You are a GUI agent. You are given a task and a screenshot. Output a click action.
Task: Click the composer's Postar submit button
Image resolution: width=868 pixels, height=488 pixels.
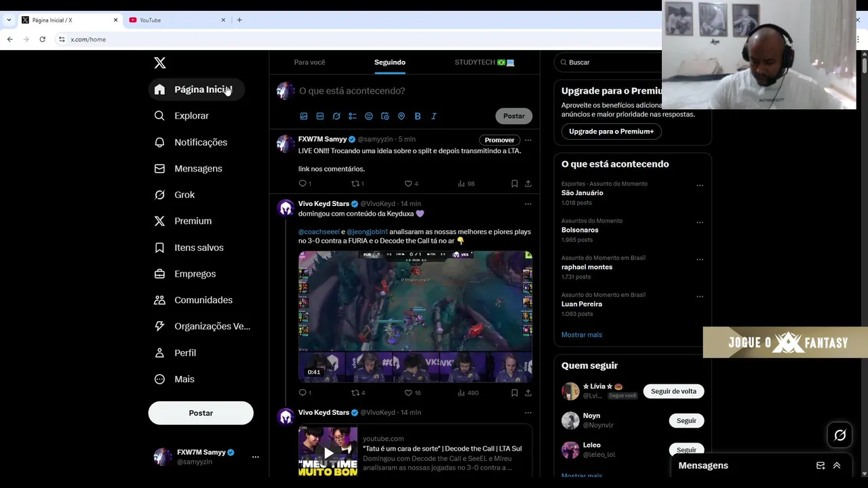pos(514,116)
